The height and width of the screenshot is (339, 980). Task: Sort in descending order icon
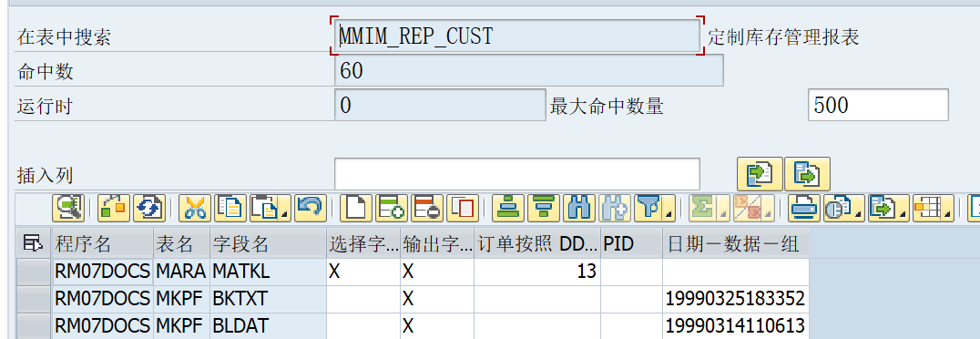click(544, 209)
